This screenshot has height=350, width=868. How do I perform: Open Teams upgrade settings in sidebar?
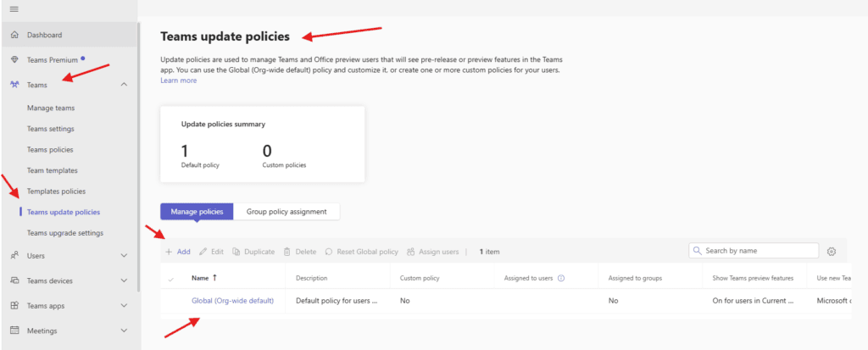[65, 233]
